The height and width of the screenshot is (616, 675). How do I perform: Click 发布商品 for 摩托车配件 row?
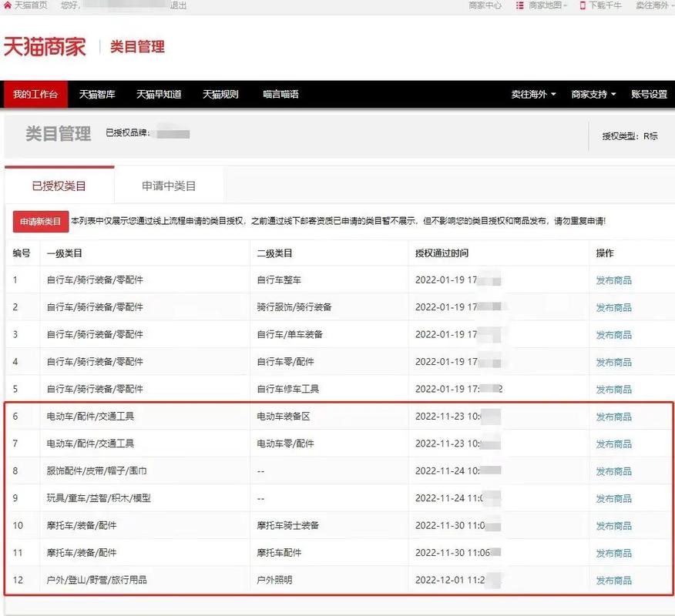tap(614, 553)
